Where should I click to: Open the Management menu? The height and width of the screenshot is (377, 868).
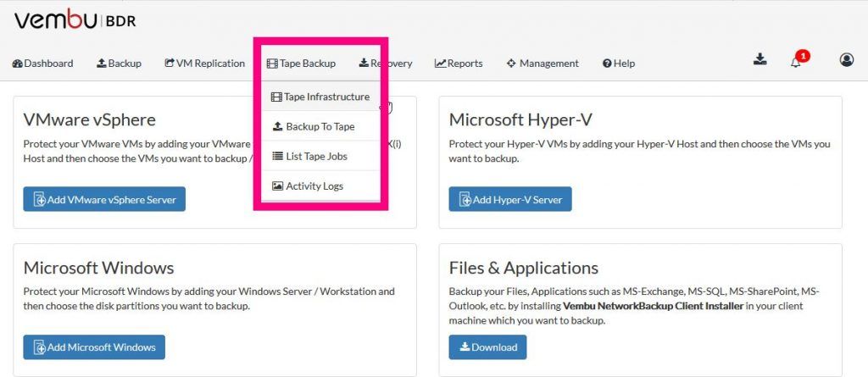[x=542, y=63]
